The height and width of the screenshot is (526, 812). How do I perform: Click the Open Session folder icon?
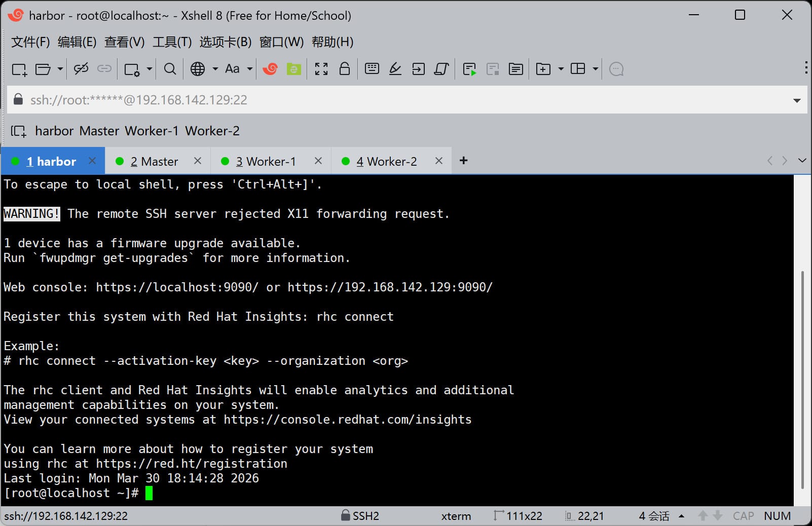pyautogui.click(x=43, y=69)
